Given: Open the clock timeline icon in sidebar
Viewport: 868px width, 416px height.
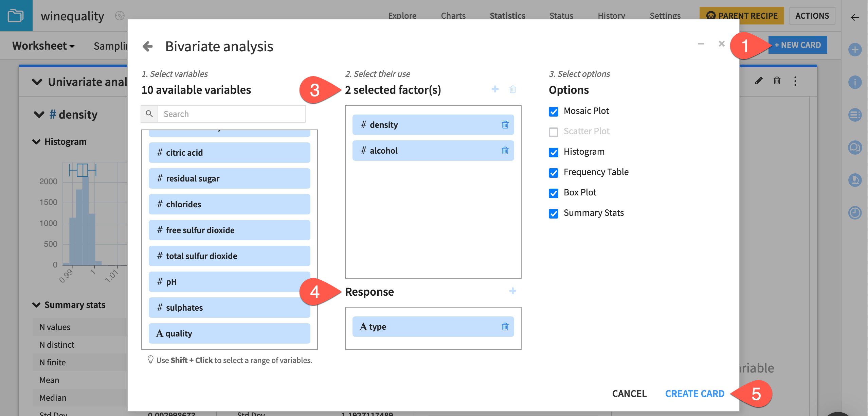Looking at the screenshot, I should (855, 213).
